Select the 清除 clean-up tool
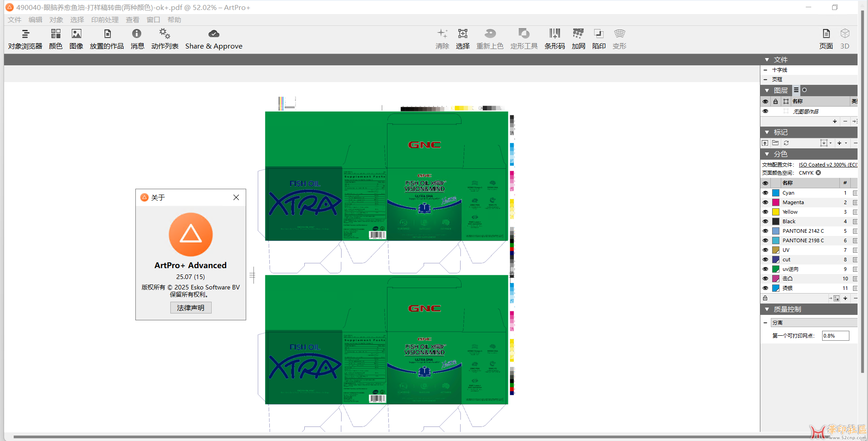The height and width of the screenshot is (441, 868). [442, 39]
